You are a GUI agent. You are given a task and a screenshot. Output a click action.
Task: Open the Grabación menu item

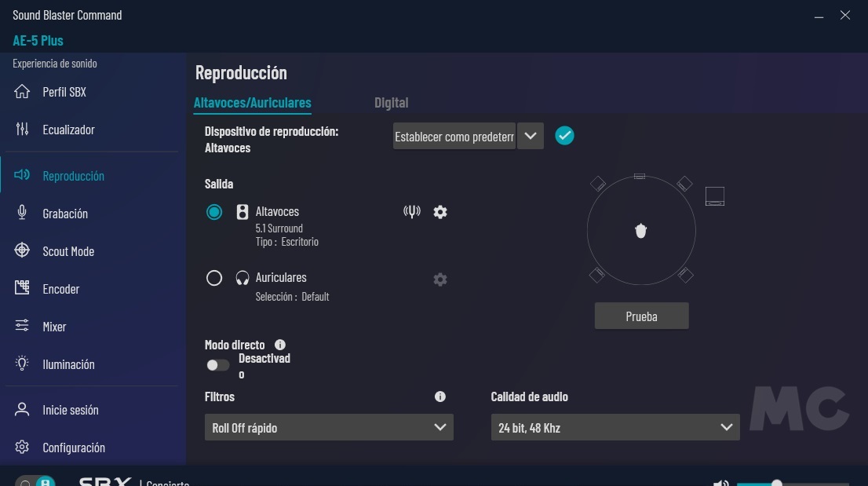pos(65,214)
